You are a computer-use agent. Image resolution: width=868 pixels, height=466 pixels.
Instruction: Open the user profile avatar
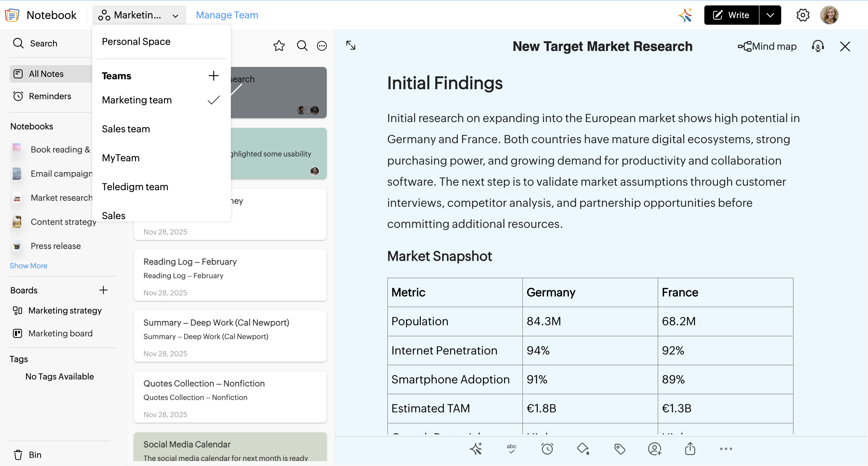pos(829,15)
